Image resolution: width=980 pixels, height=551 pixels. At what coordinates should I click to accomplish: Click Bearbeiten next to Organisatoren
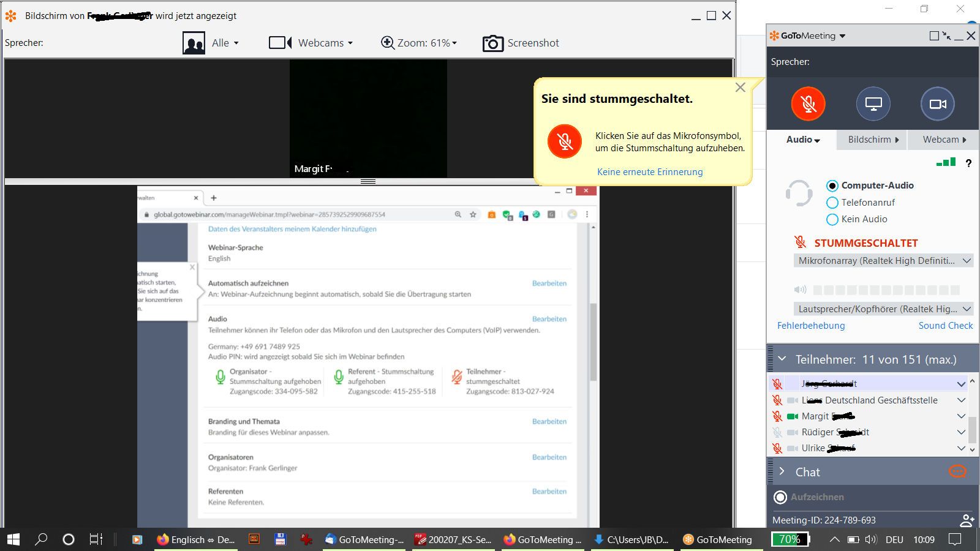tap(549, 457)
